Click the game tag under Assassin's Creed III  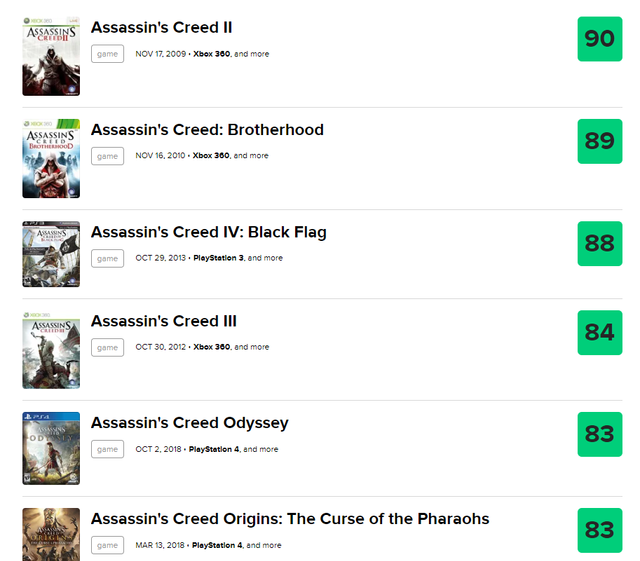(x=107, y=347)
